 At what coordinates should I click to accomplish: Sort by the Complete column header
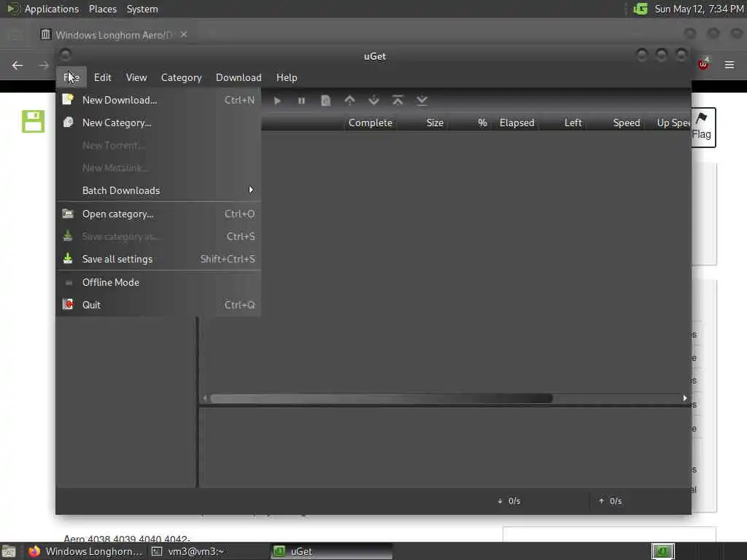coord(370,122)
